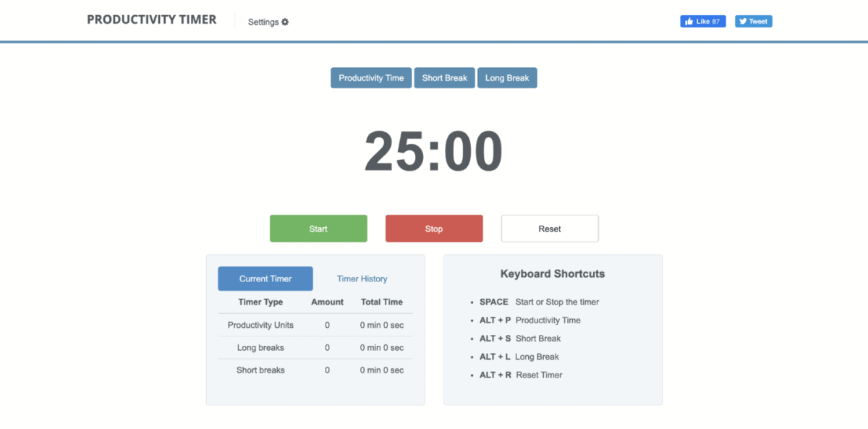868x429 pixels.
Task: Click the Keyboard Shortcuts panel heading
Action: click(x=552, y=273)
